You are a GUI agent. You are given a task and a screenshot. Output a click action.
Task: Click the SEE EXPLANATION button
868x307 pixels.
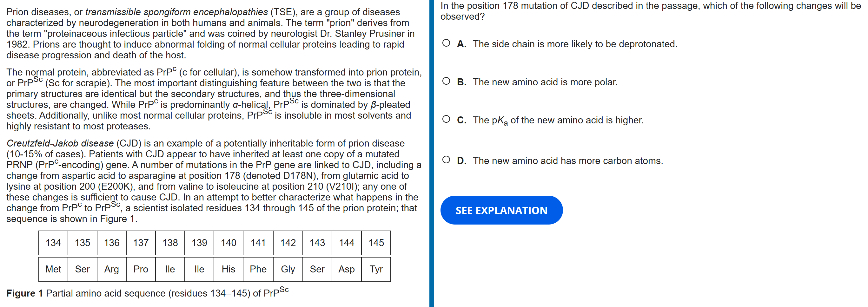[501, 210]
